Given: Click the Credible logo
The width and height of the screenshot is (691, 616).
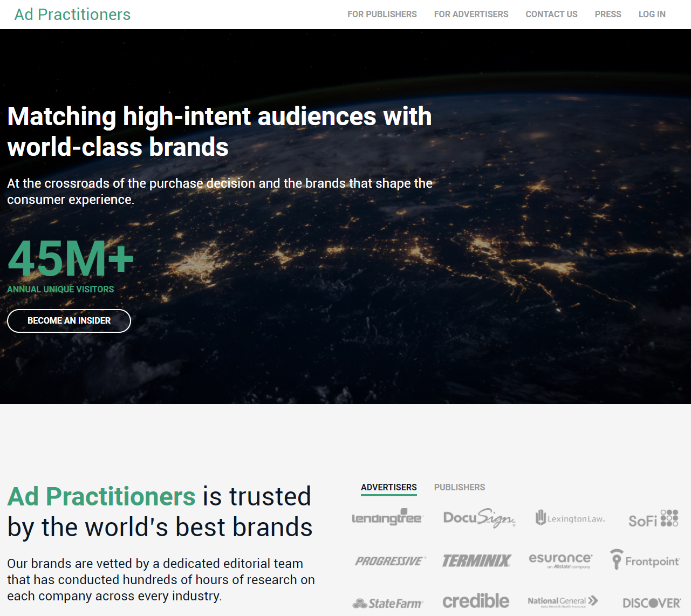Looking at the screenshot, I should (476, 601).
